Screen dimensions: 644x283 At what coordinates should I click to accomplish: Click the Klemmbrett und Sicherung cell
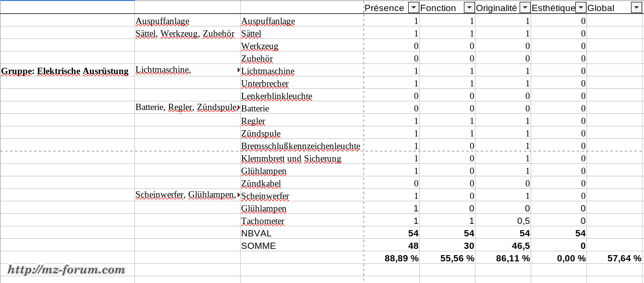tap(291, 159)
